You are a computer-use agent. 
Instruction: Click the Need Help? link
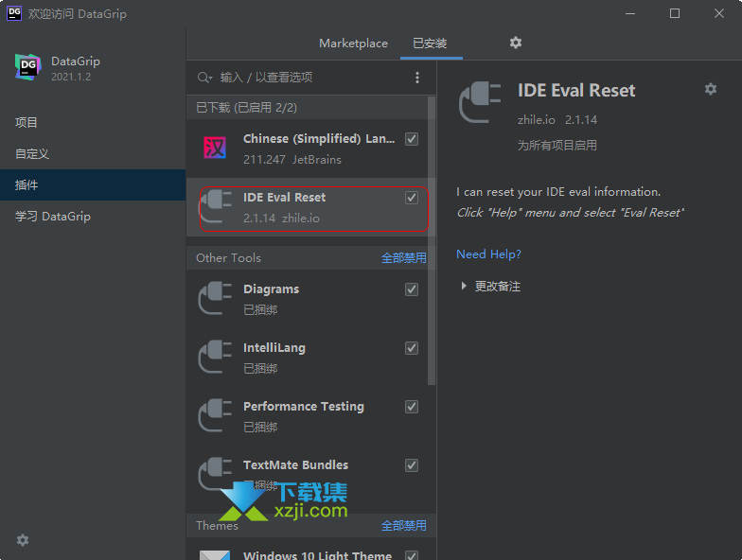[488, 254]
